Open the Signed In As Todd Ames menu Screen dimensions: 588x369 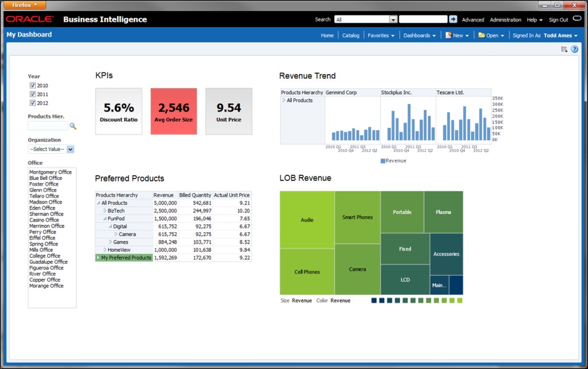(x=546, y=35)
